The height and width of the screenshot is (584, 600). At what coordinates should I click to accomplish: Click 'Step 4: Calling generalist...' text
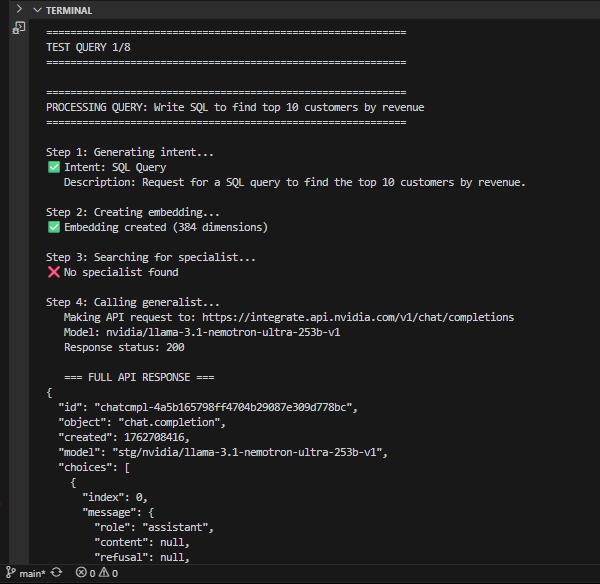coord(133,302)
